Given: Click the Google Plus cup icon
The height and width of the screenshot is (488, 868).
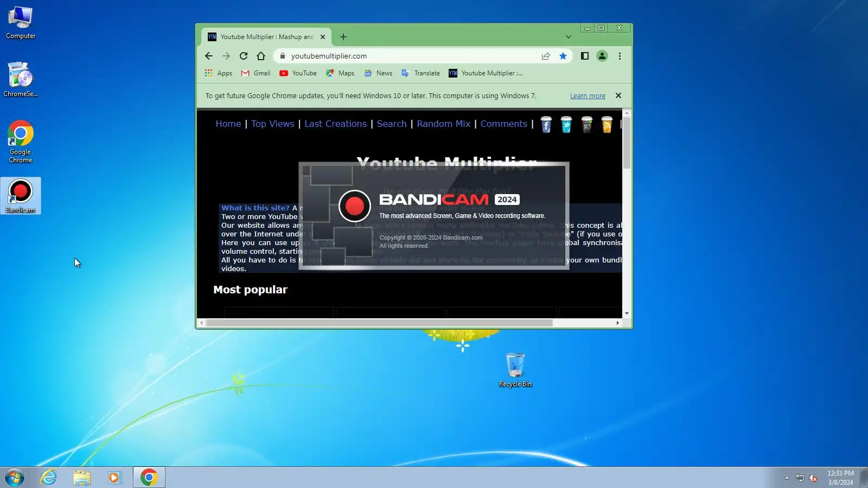Looking at the screenshot, I should tap(586, 125).
